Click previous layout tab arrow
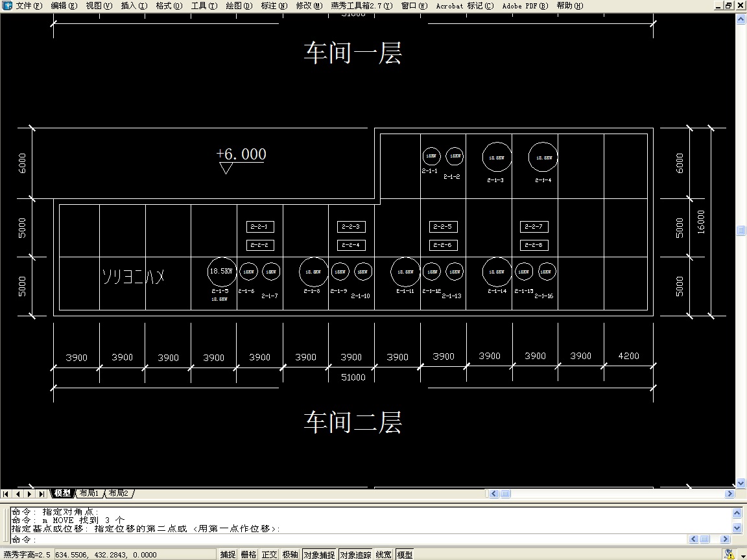The height and width of the screenshot is (560, 747). pyautogui.click(x=18, y=494)
